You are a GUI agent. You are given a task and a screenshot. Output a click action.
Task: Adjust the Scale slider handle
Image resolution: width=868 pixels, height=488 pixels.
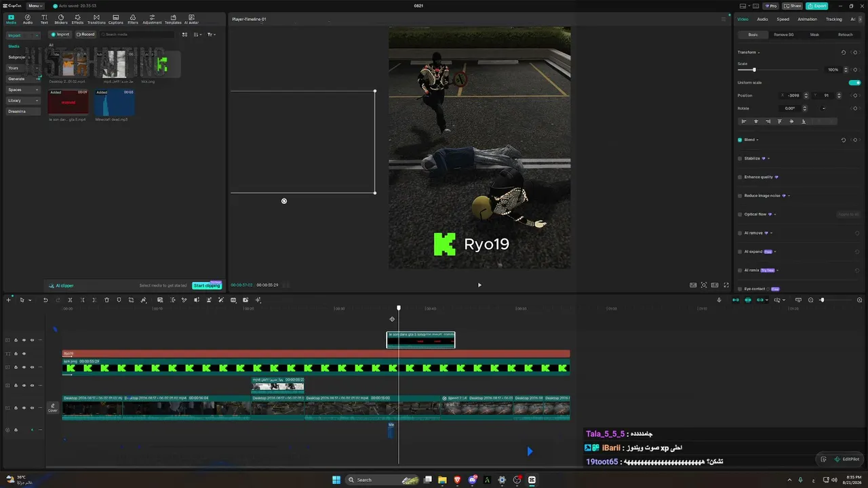754,70
